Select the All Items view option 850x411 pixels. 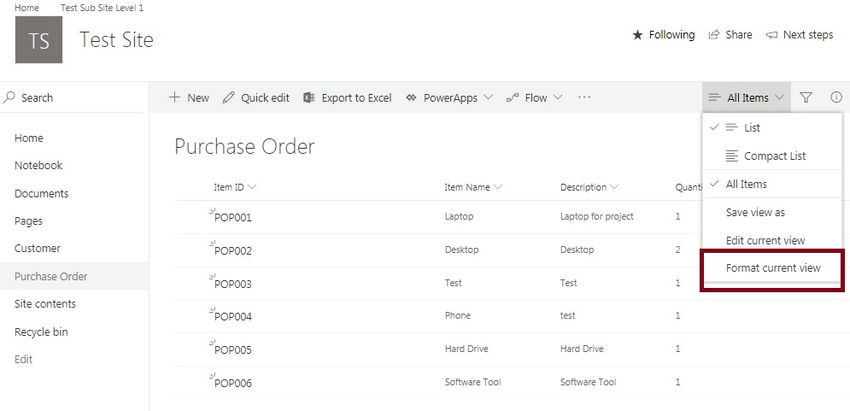click(x=747, y=184)
